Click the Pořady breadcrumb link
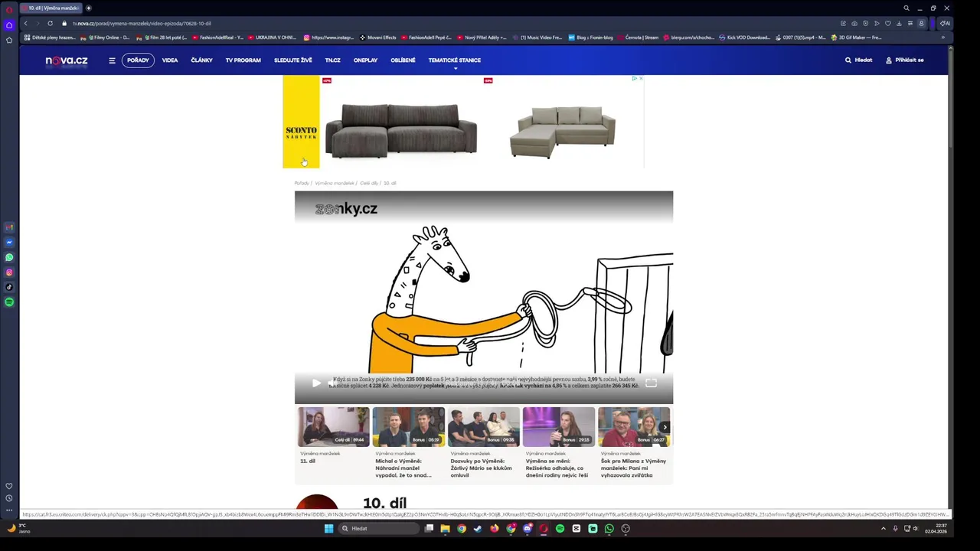The height and width of the screenshot is (551, 980). tap(302, 184)
